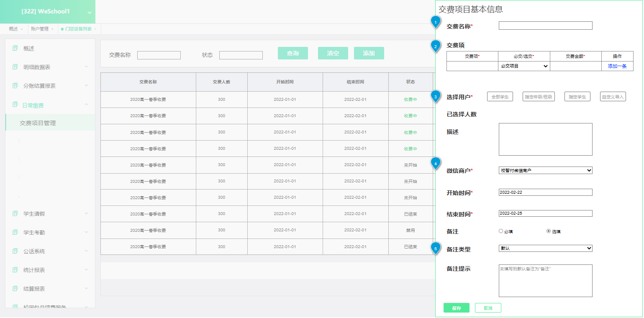Click the document icon beside 概述 in sidebar
The width and height of the screenshot is (644, 318).
[15, 48]
